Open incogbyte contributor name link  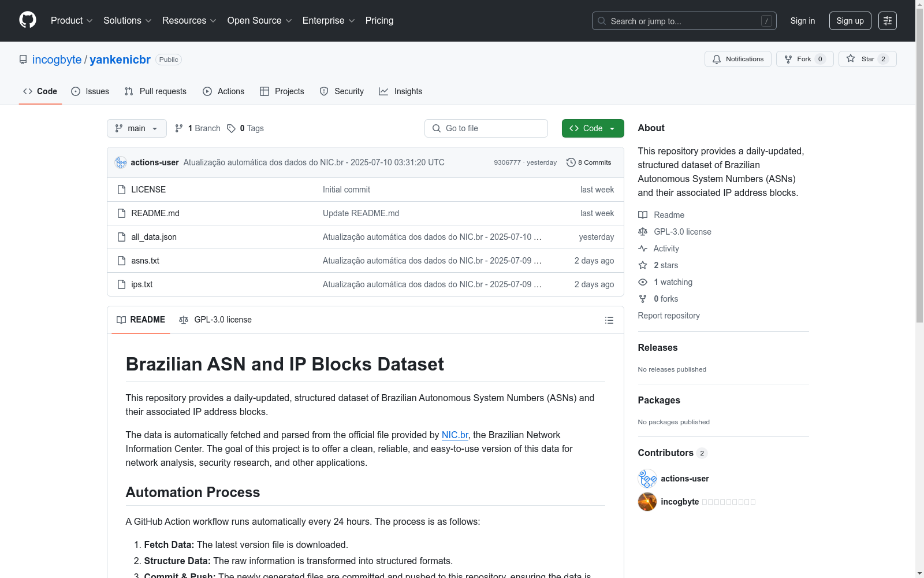[680, 502]
